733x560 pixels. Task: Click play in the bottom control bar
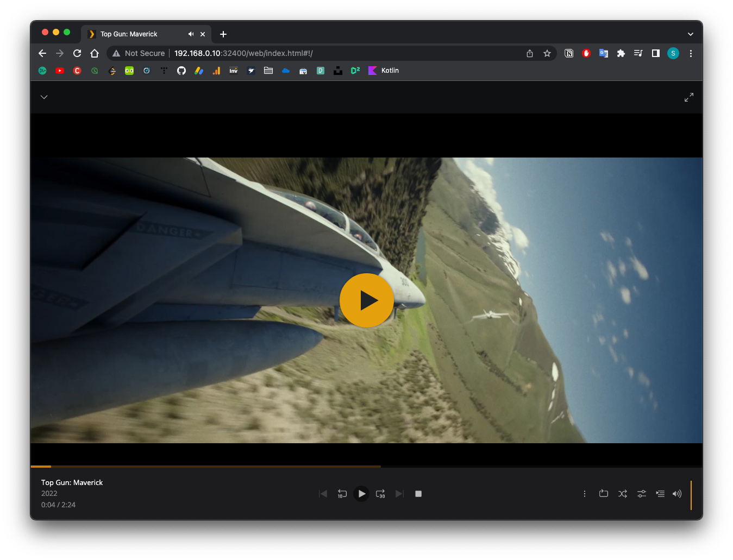(361, 494)
